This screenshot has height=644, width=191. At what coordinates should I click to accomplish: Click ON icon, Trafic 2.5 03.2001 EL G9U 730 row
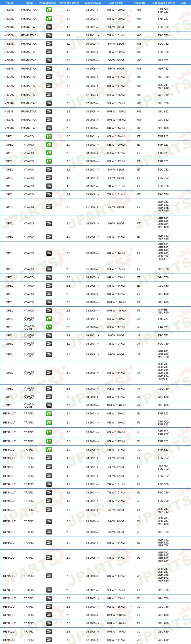point(49,590)
